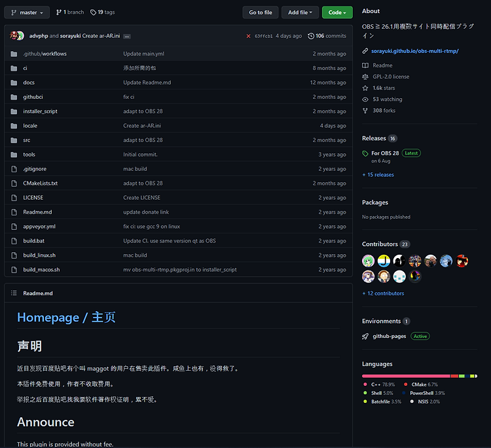The height and width of the screenshot is (448, 491).
Task: Open sorayuki.github.io/obs-multi-rtmp link
Action: coord(415,51)
